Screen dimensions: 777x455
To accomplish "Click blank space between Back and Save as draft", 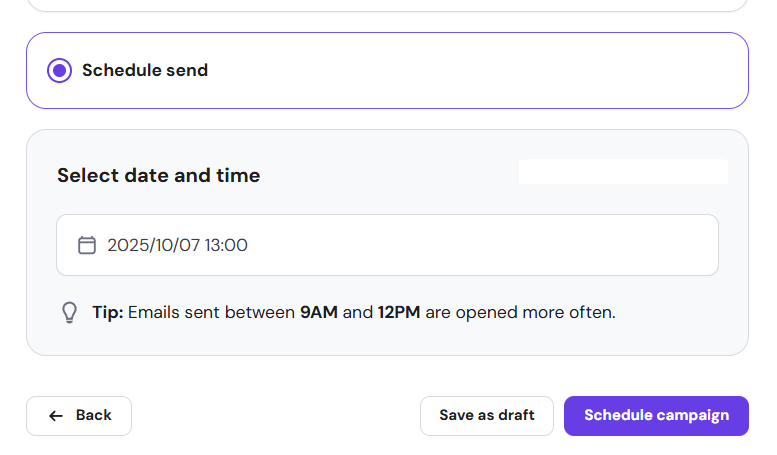I will (x=275, y=415).
